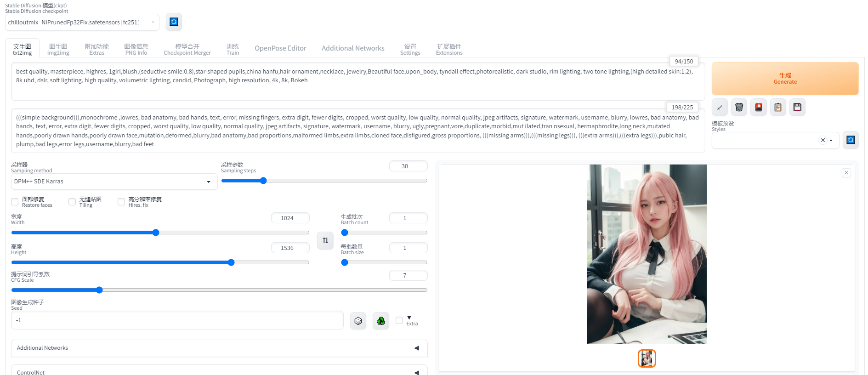The height and width of the screenshot is (375, 868).
Task: Click the 94/150 prompt token counter
Action: click(x=684, y=61)
